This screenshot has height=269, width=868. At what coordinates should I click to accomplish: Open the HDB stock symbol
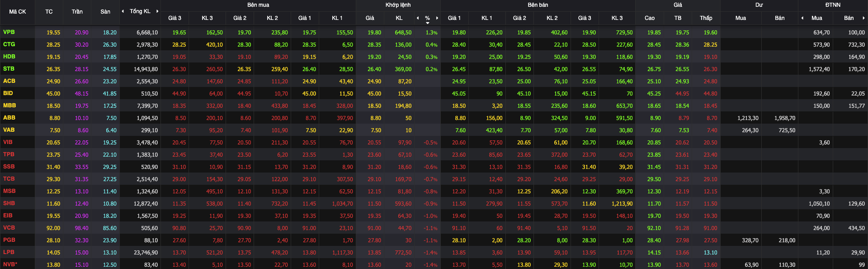point(9,57)
